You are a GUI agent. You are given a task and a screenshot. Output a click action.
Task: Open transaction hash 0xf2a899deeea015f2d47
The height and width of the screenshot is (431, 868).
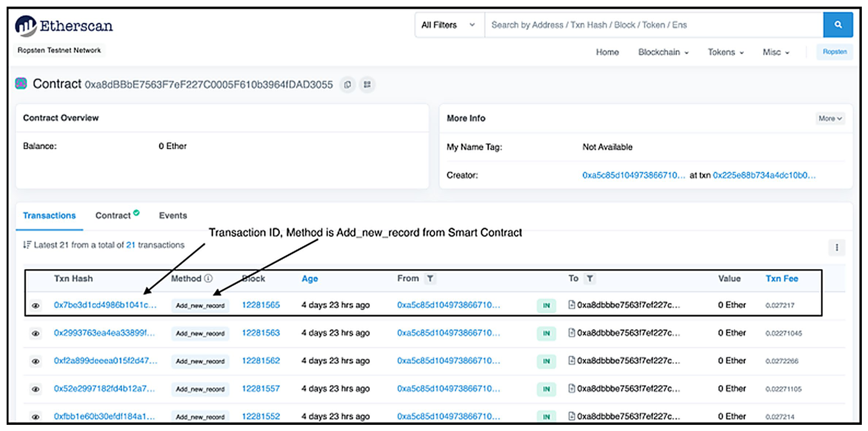pos(105,360)
